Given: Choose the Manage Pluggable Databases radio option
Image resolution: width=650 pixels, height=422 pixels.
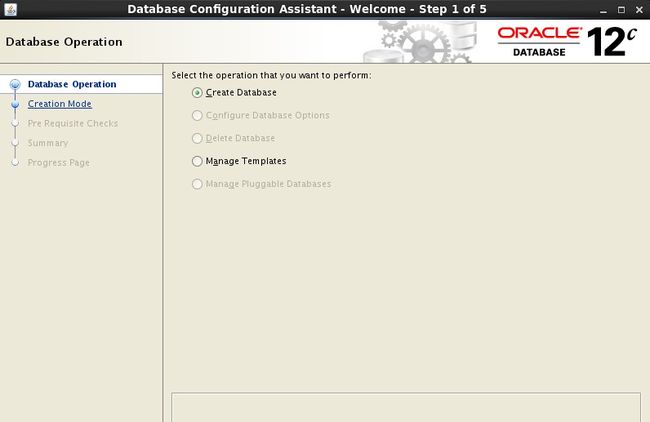Looking at the screenshot, I should [x=197, y=184].
